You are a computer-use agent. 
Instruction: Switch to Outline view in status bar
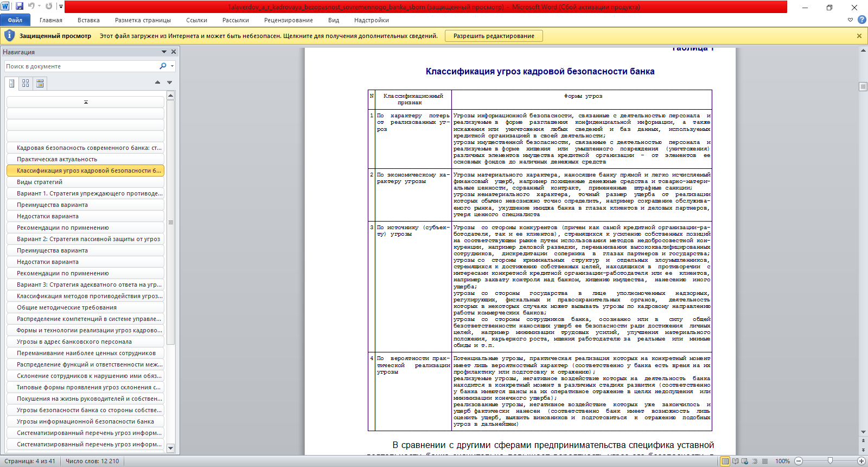tap(755, 461)
